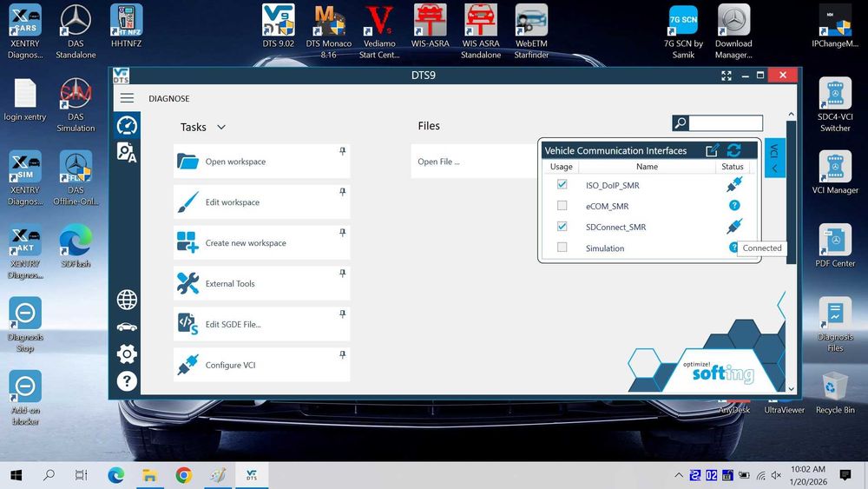Click ISO_DoIP_SMR connection status plug icon
The image size is (868, 489).
(x=734, y=184)
